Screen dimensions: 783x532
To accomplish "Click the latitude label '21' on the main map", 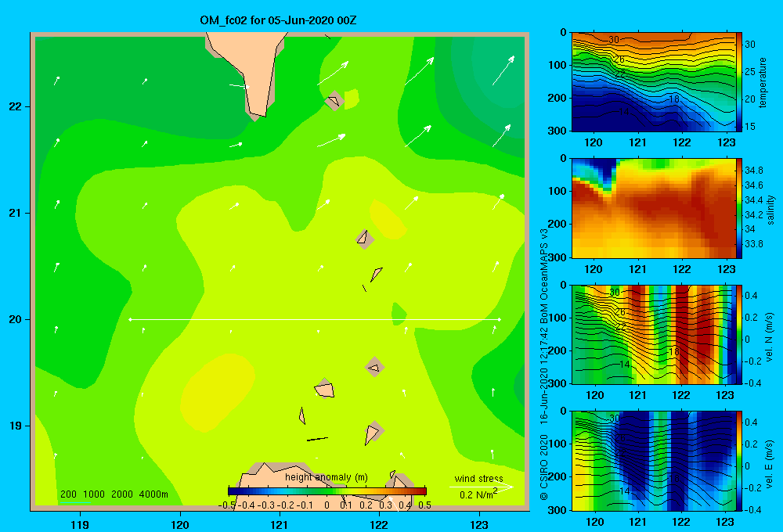I will tap(15, 213).
